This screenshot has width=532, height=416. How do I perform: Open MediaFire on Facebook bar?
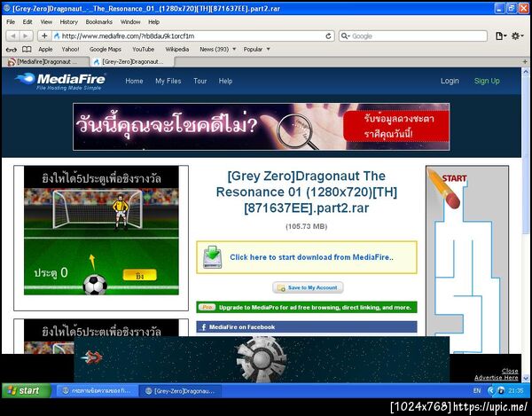(307, 327)
